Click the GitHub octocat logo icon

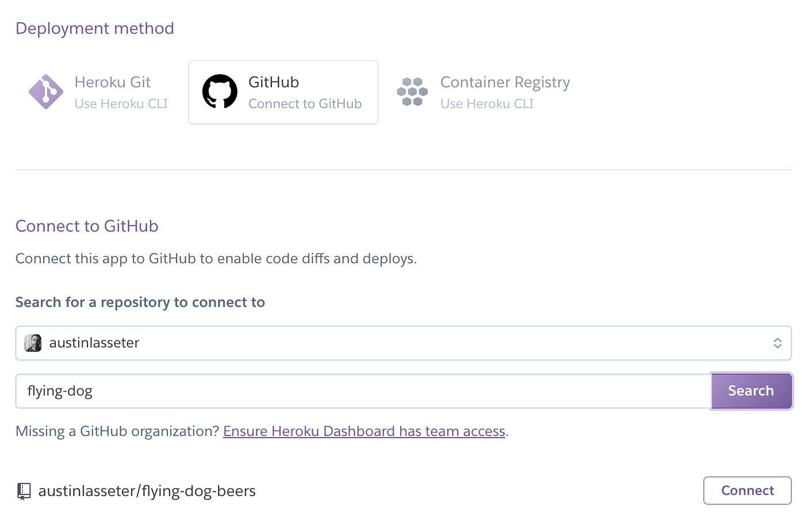tap(220, 91)
